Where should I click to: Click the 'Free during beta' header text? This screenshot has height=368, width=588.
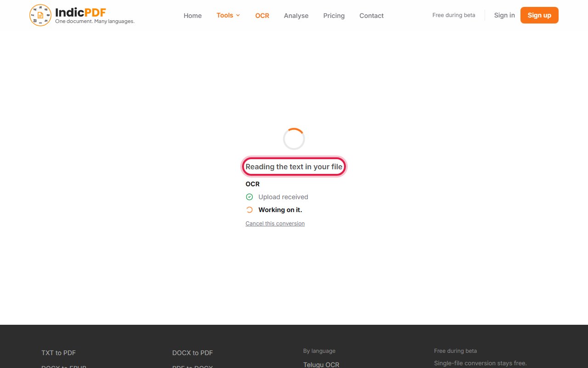coord(454,15)
